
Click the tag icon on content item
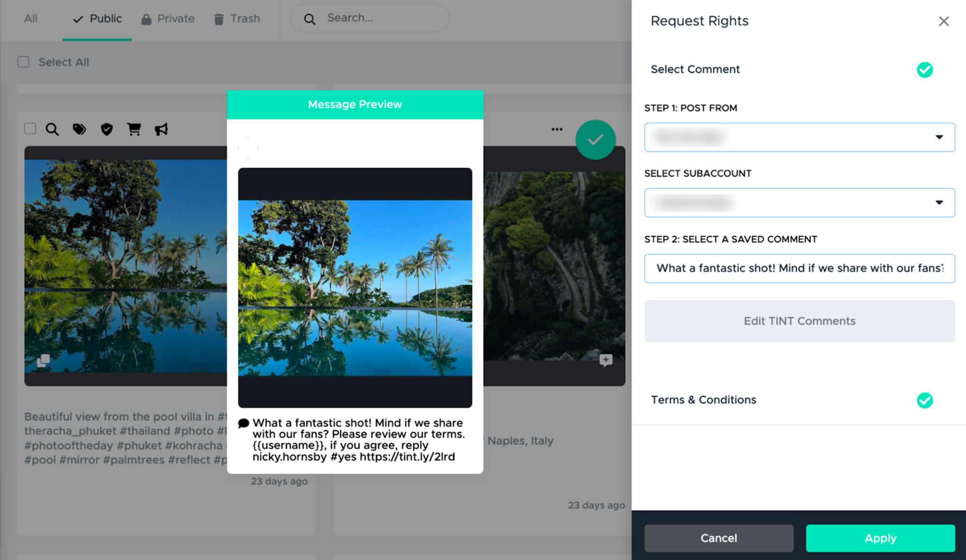[80, 129]
